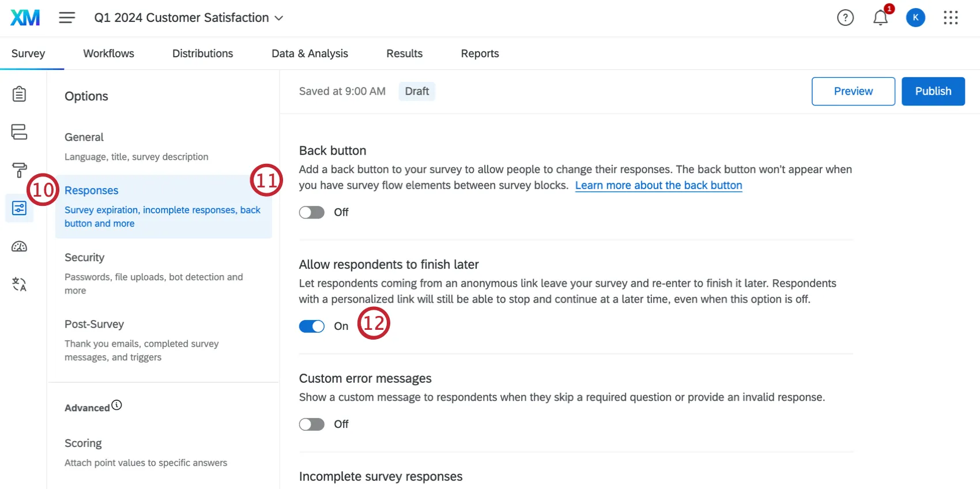Open the Survey flow icon in sidebar

point(19,132)
